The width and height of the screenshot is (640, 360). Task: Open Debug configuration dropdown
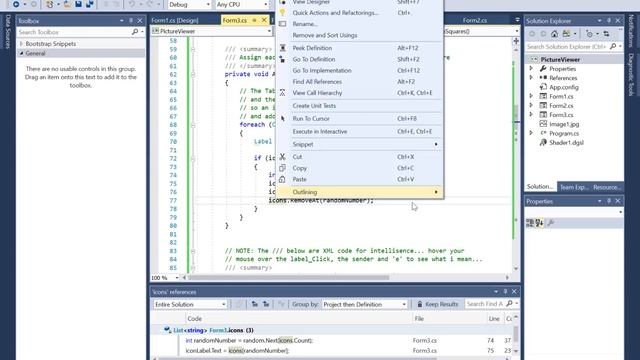coord(189,4)
